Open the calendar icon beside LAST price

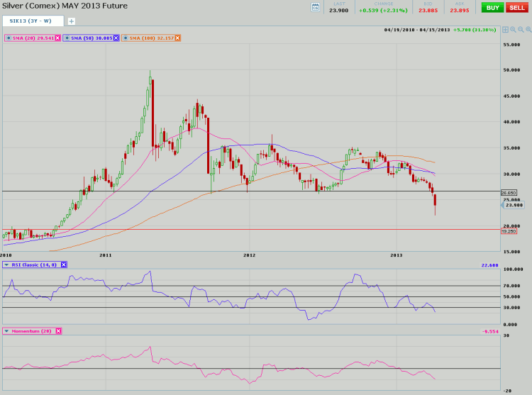(x=316, y=7)
